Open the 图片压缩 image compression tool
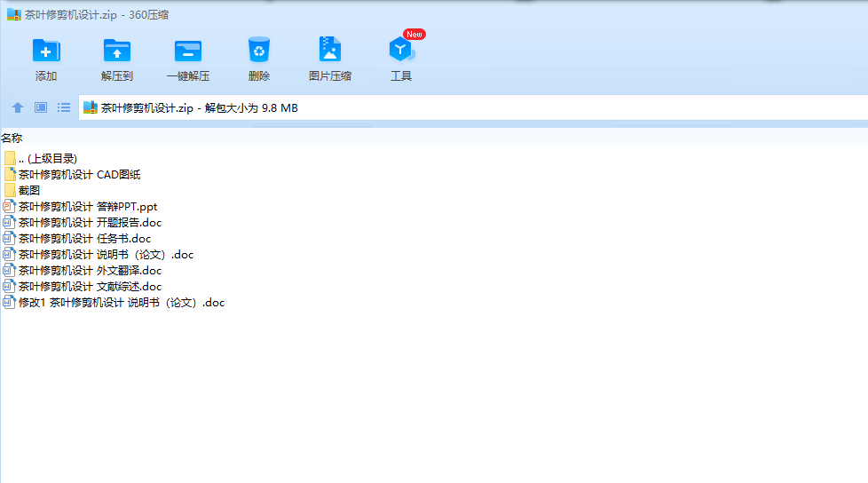 click(x=330, y=59)
